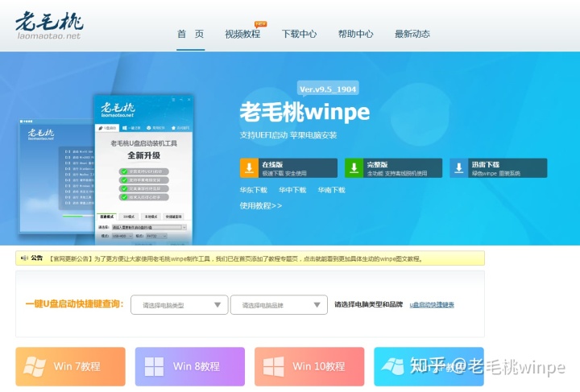Open the Win 7教程 card
Image resolution: width=580 pixels, height=392 pixels.
(70, 366)
